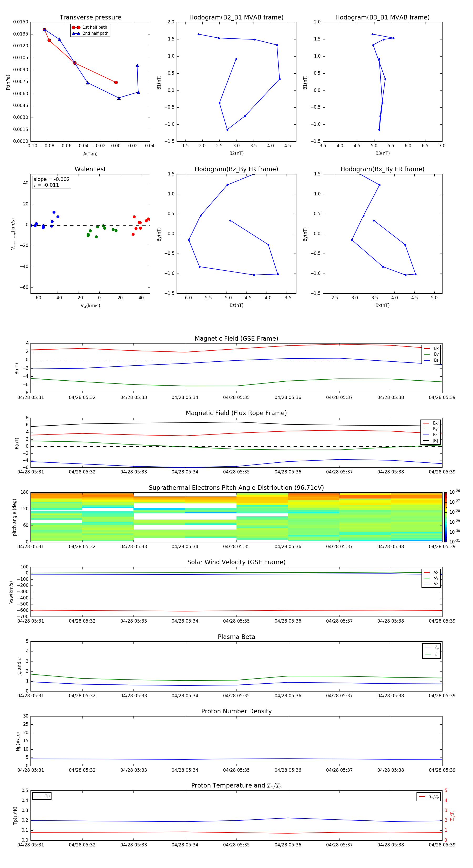Click the pitch angle color scale bar
Viewport: 473px width, 868px height.
445,517
